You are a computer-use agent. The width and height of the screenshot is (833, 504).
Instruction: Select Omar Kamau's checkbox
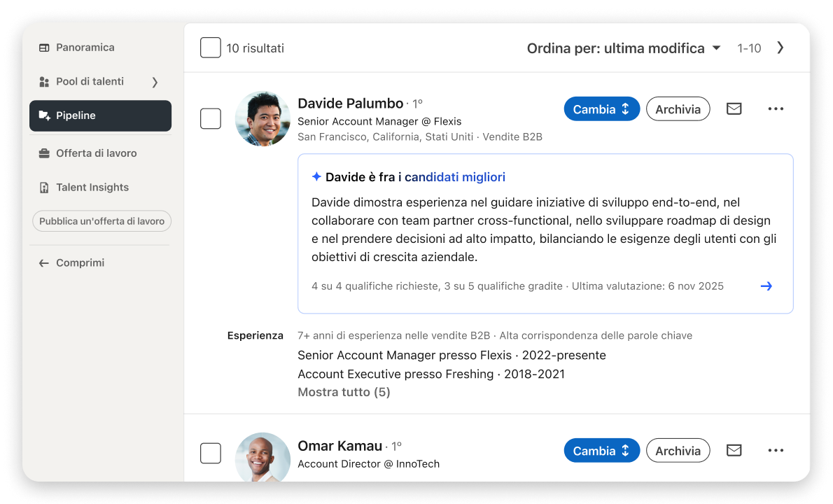(211, 453)
